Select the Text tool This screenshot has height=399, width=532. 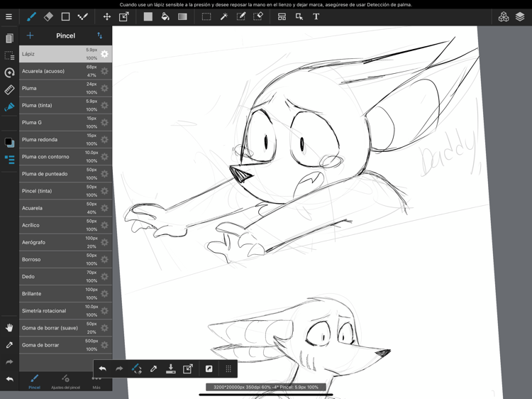click(x=316, y=16)
